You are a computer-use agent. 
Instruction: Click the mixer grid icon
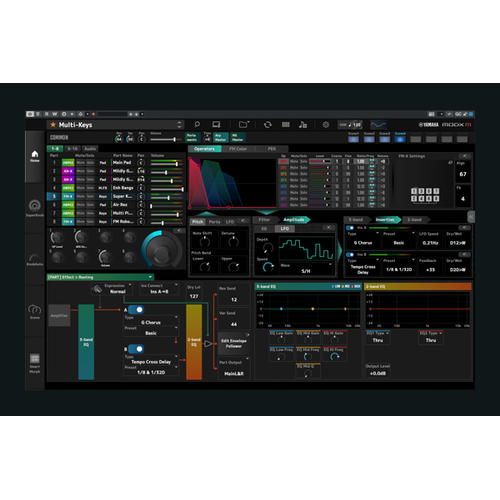coord(286,125)
